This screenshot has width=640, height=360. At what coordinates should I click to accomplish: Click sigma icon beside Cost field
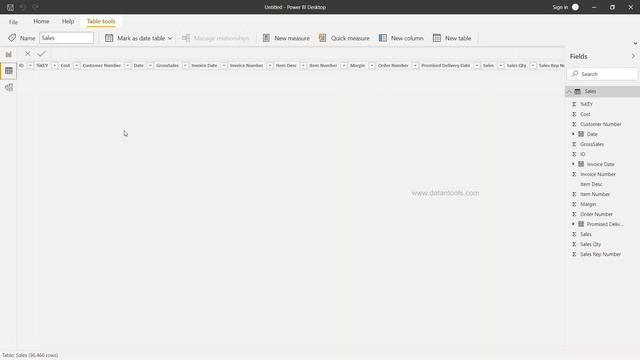[574, 114]
